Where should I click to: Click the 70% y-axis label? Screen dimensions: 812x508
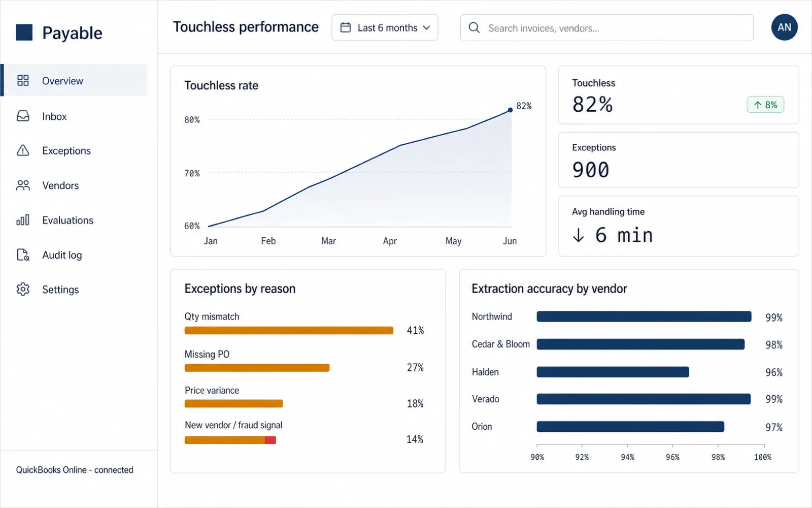click(x=192, y=173)
